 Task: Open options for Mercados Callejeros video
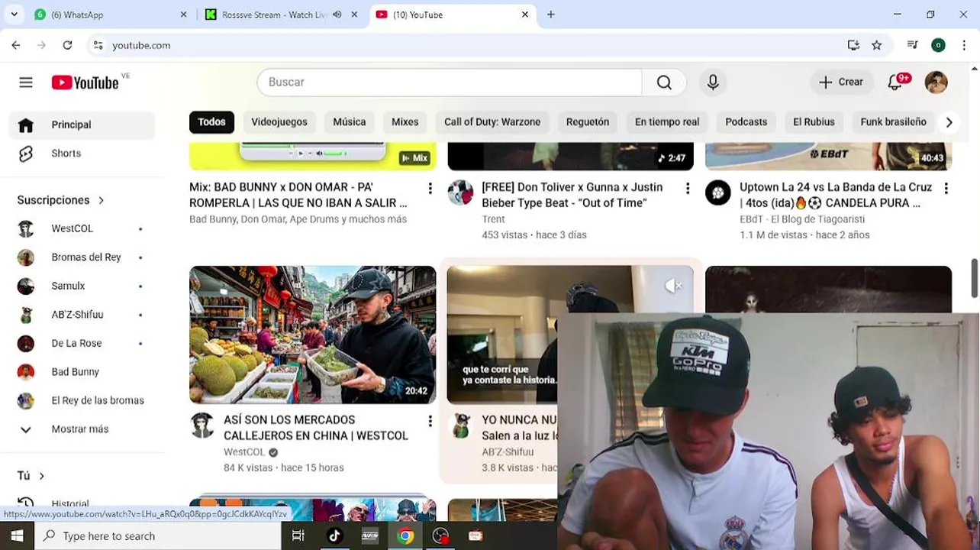[x=430, y=421]
